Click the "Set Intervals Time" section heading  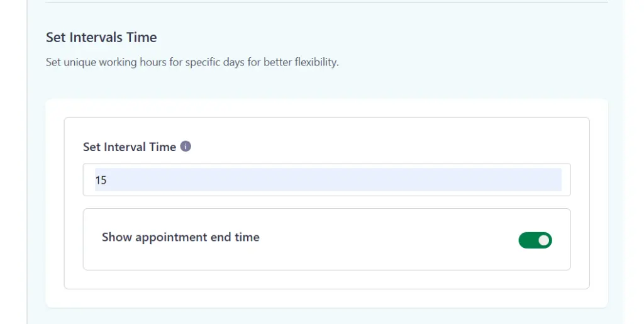pyautogui.click(x=101, y=37)
